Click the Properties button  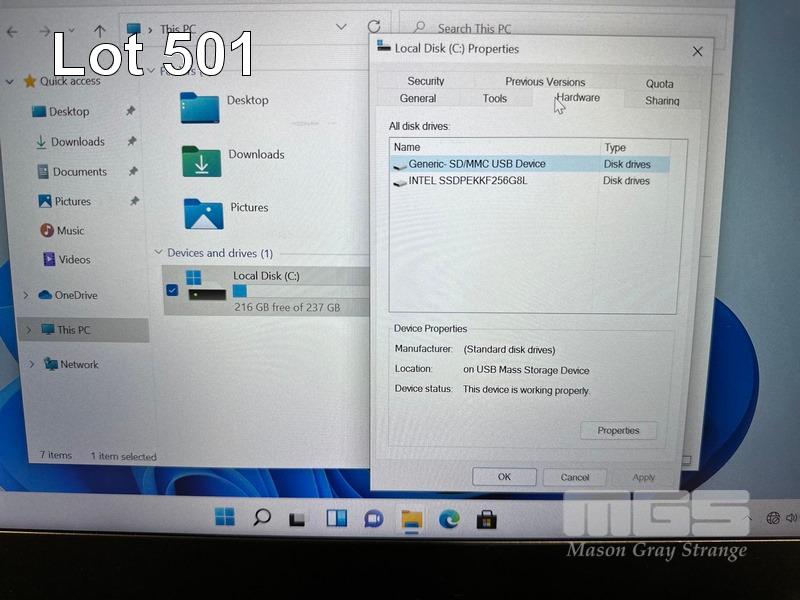[618, 431]
